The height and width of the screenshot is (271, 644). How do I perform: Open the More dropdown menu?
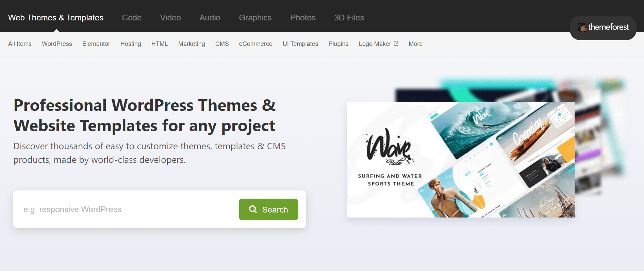point(415,44)
